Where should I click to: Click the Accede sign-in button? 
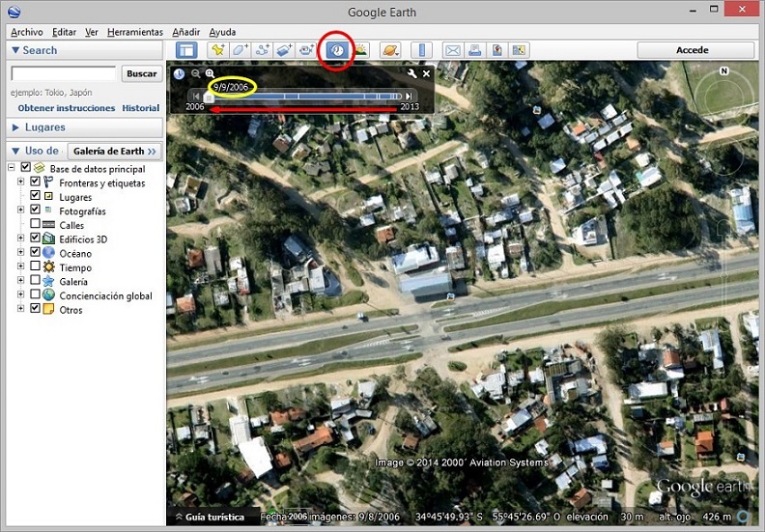[695, 50]
